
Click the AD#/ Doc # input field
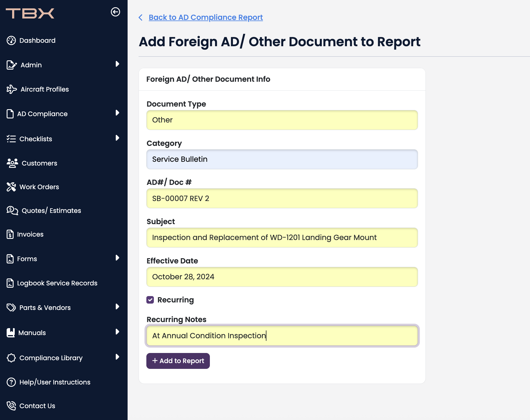coord(282,198)
